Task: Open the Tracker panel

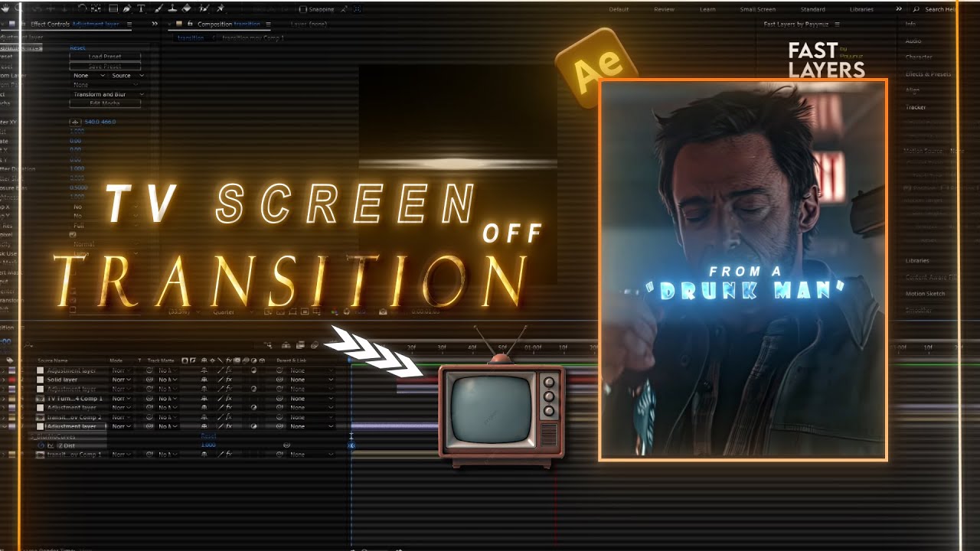Action: tap(916, 107)
